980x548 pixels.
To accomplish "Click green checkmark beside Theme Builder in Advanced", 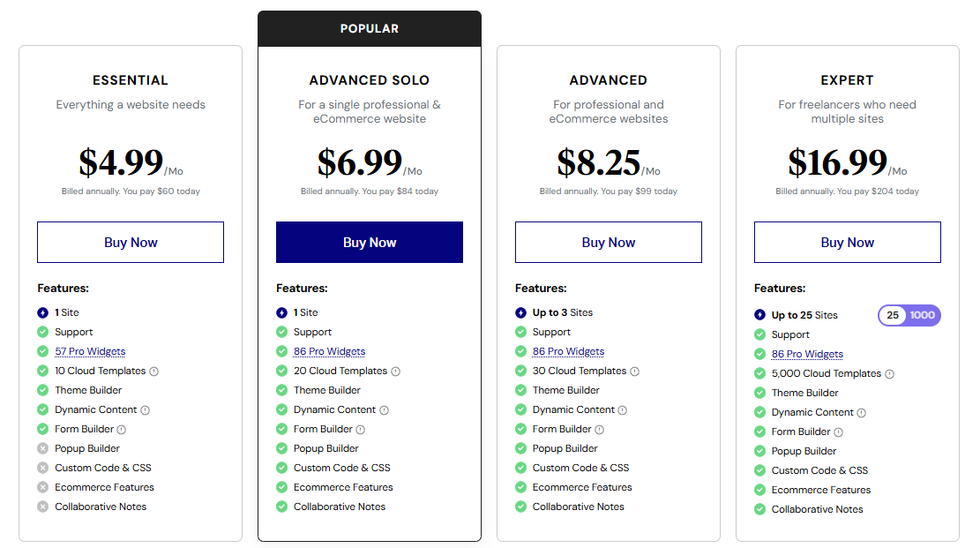I will [x=520, y=390].
